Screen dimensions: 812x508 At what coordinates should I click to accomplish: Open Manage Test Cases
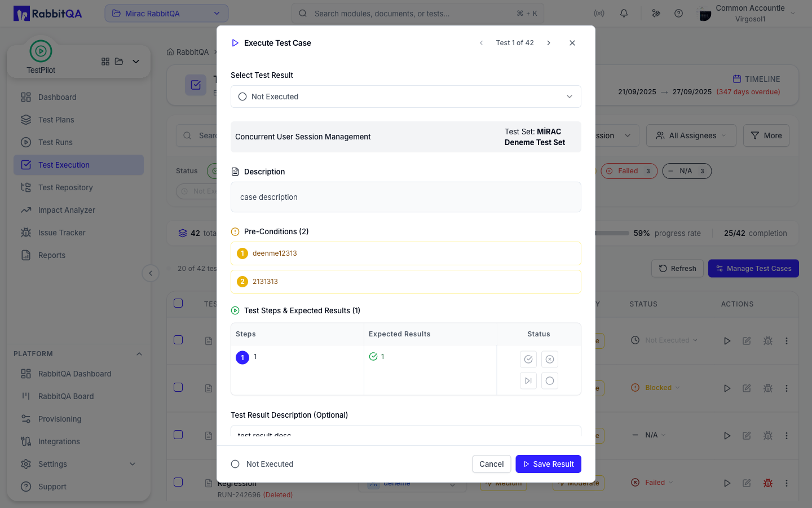[753, 269]
